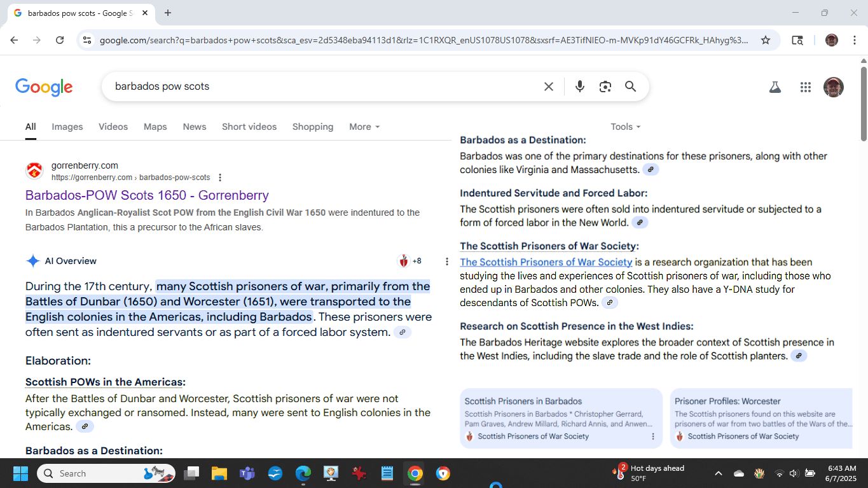This screenshot has height=488, width=868.
Task: Click the voice search microphone icon
Action: coord(579,87)
